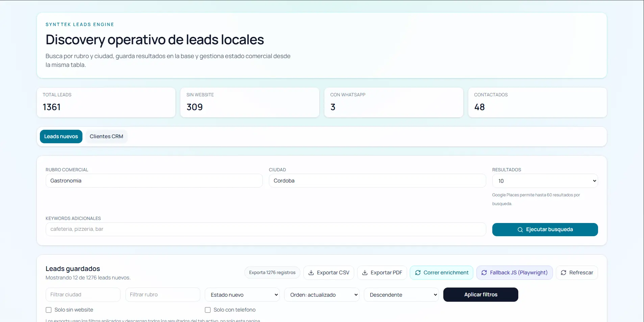This screenshot has width=644, height=322.
Task: Export leads with Exportar CSV
Action: (329, 273)
